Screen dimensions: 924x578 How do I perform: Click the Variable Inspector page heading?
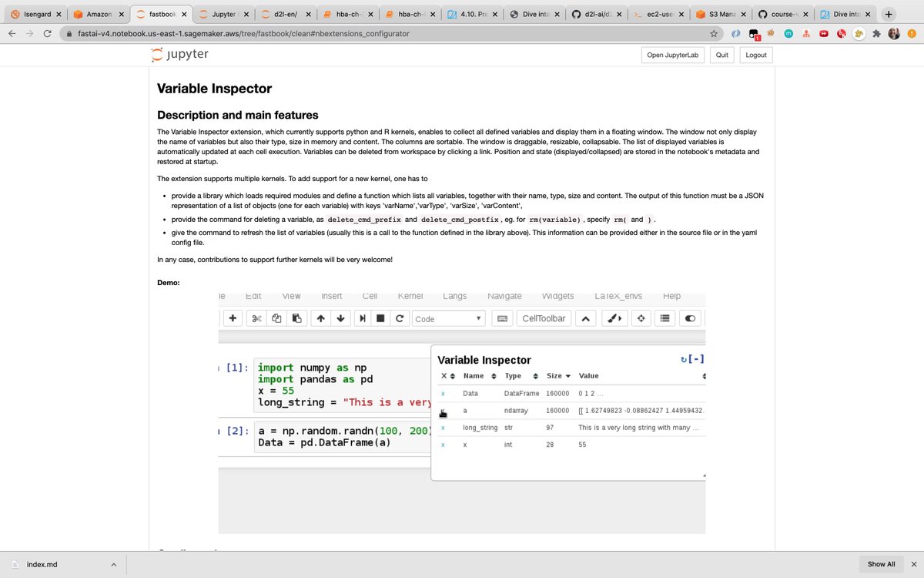(x=214, y=89)
